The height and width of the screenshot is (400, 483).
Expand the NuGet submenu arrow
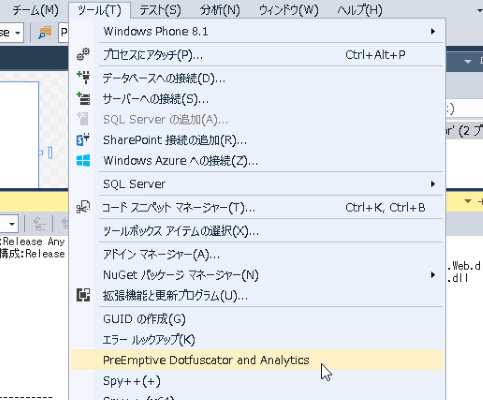[x=433, y=275]
